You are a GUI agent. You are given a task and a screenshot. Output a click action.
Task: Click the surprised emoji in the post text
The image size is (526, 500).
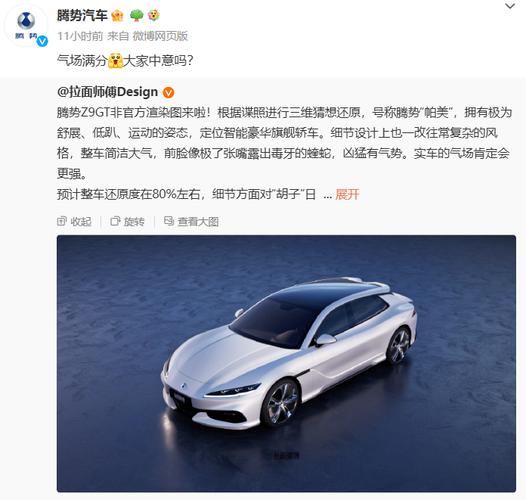click(115, 61)
